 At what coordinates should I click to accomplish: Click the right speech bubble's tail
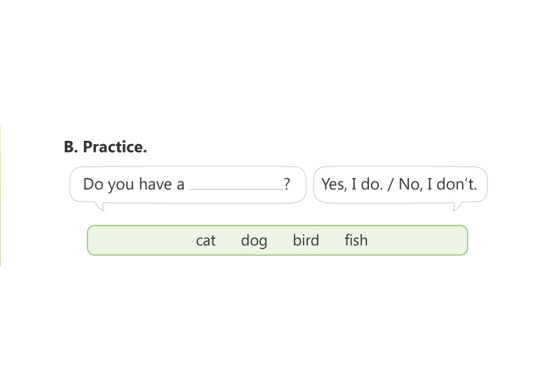457,206
